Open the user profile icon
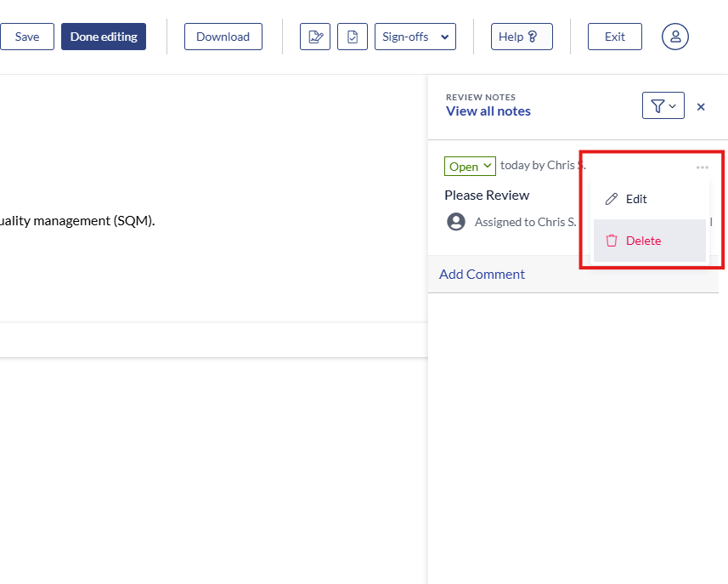The width and height of the screenshot is (728, 584). tap(675, 37)
